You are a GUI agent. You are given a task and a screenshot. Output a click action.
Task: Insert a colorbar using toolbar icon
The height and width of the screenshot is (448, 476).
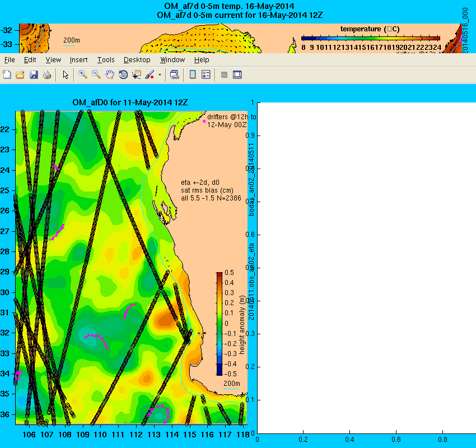[x=193, y=74]
